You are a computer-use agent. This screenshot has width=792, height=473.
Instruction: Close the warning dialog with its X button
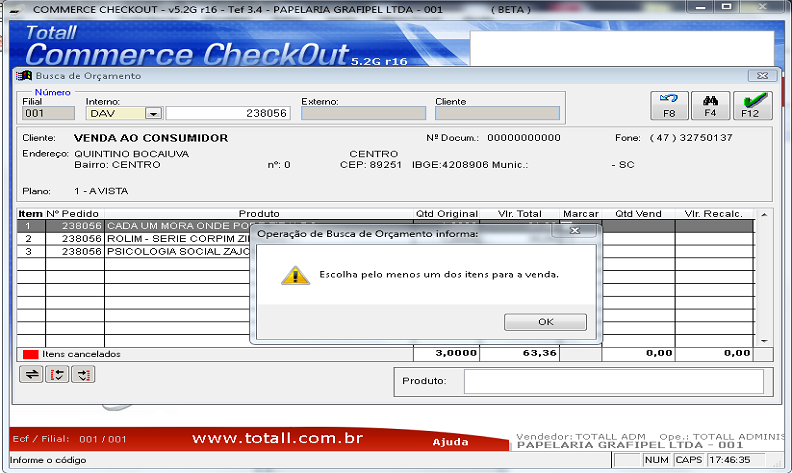tap(574, 230)
